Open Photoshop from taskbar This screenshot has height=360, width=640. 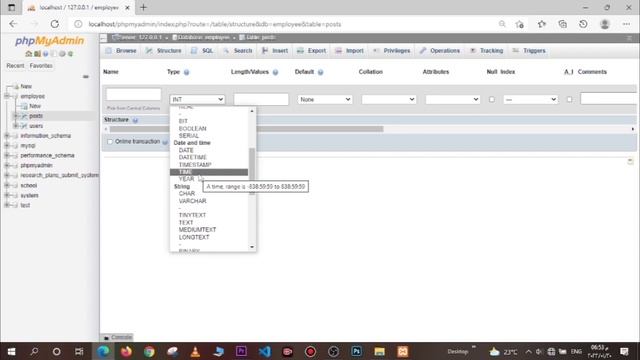pyautogui.click(x=356, y=351)
